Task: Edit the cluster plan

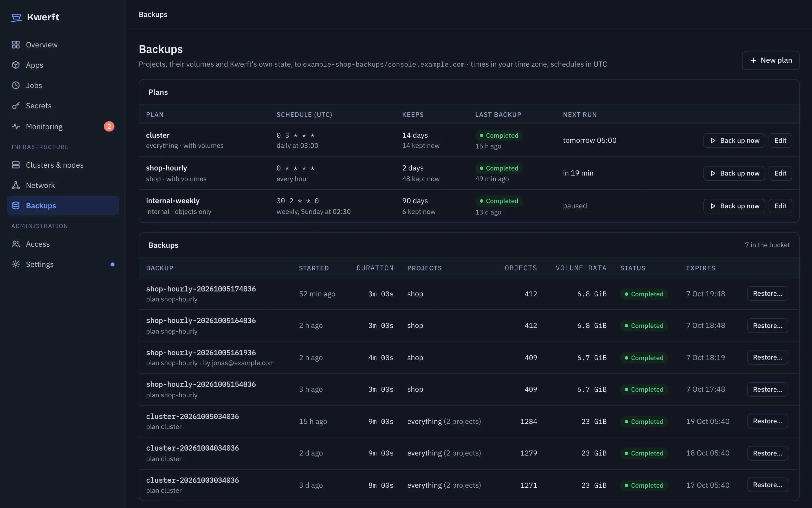Action: [780, 141]
